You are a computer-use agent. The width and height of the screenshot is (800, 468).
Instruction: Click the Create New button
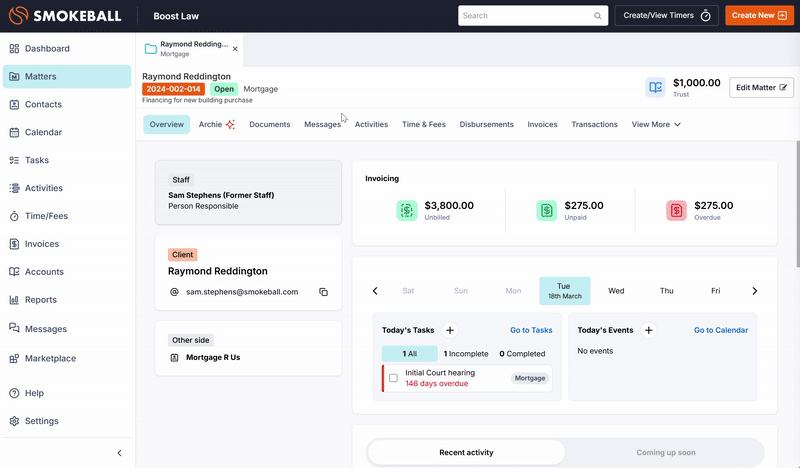click(x=759, y=16)
